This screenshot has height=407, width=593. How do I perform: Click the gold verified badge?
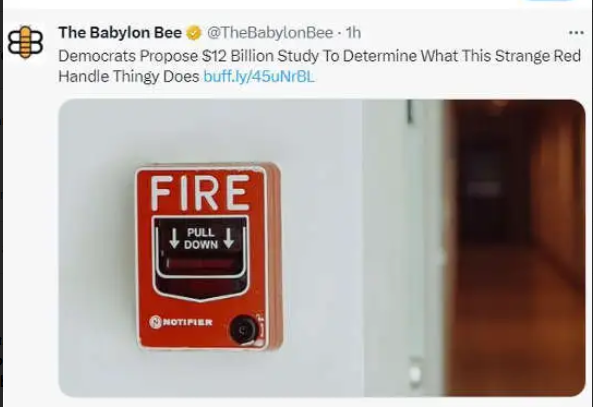pyautogui.click(x=194, y=33)
